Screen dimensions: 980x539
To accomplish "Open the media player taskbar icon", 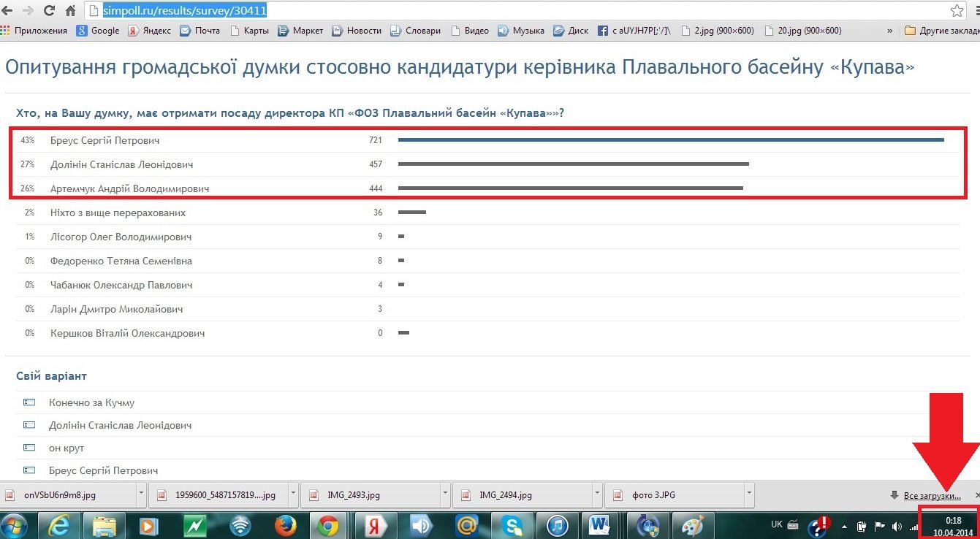I will coord(149,525).
